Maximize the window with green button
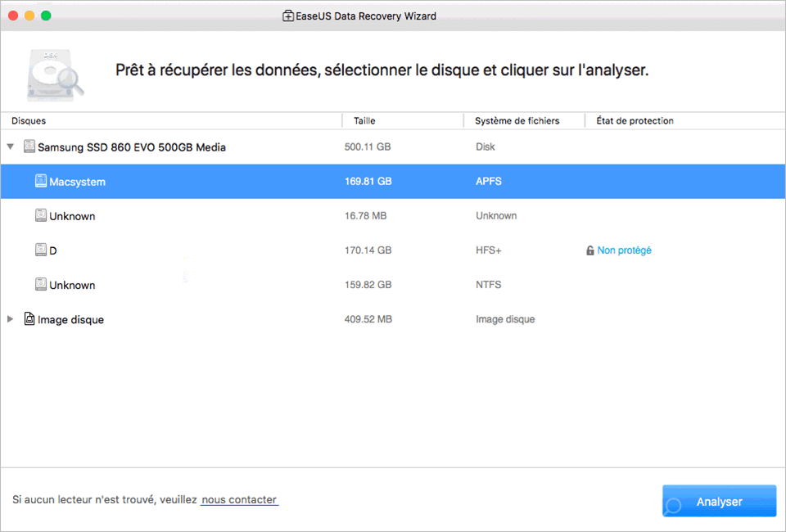786x532 pixels. click(x=46, y=16)
